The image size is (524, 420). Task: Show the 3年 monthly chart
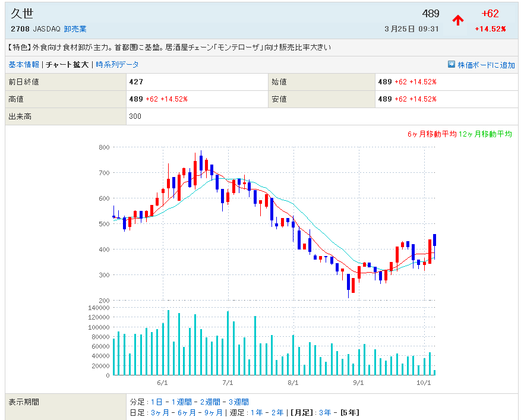click(325, 412)
